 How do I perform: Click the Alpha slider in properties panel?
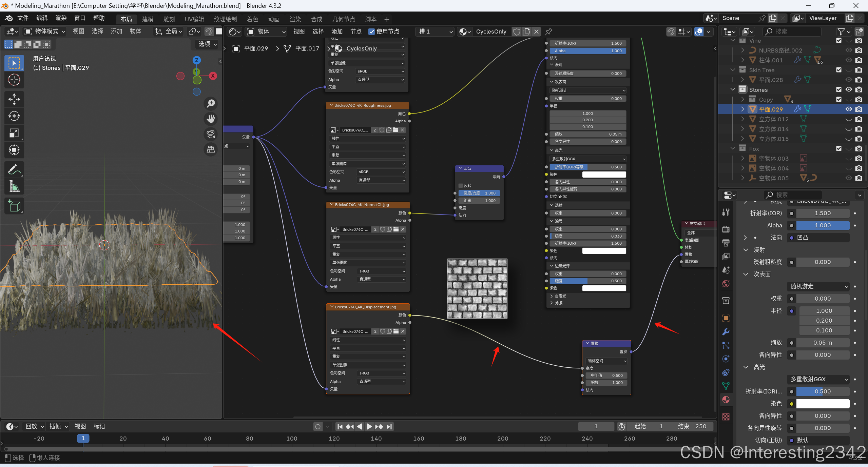click(823, 225)
